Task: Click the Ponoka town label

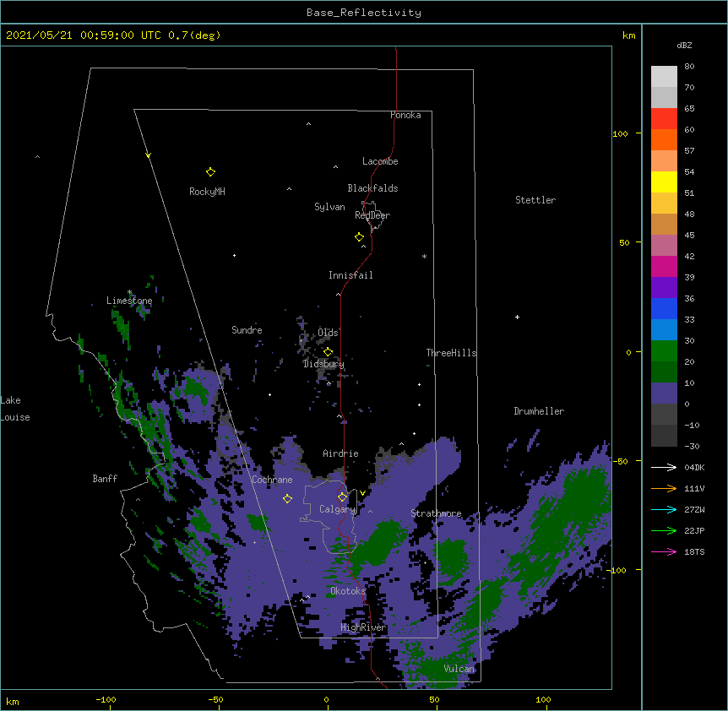Action: [405, 115]
